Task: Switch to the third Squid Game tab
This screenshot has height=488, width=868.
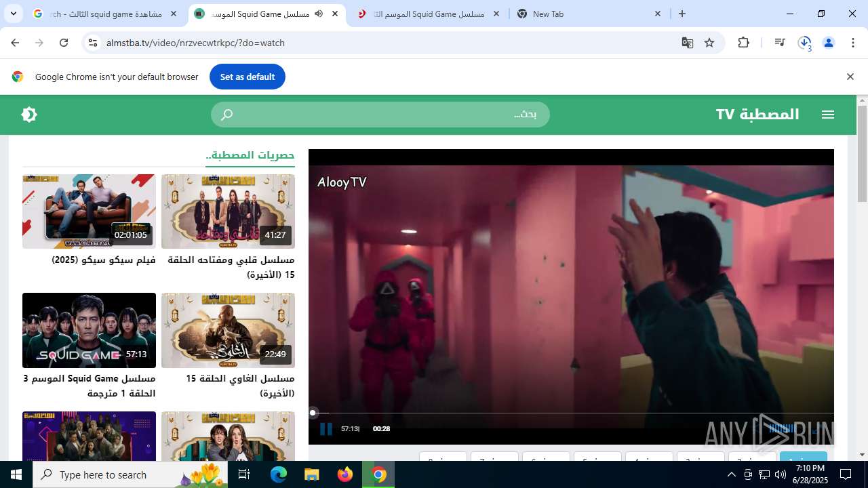Action: point(429,14)
